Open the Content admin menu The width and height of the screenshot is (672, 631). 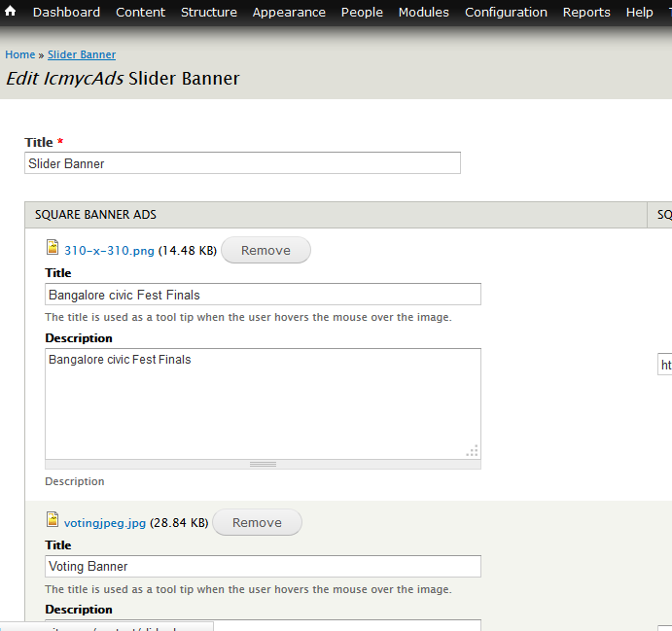140,13
